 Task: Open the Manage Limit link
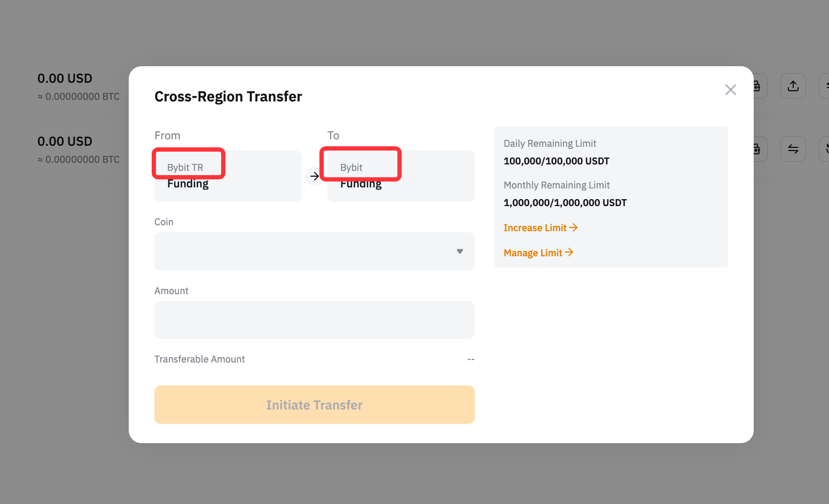tap(538, 253)
